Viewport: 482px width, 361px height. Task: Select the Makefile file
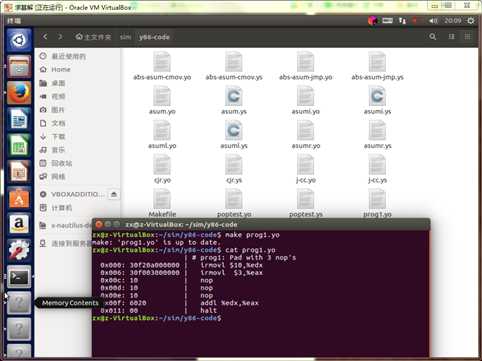pos(162,203)
